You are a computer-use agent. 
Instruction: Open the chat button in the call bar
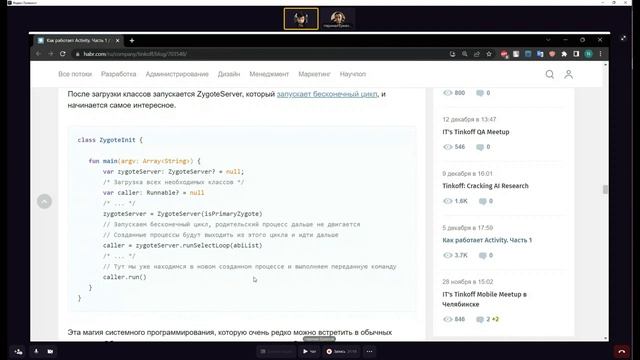(309, 351)
